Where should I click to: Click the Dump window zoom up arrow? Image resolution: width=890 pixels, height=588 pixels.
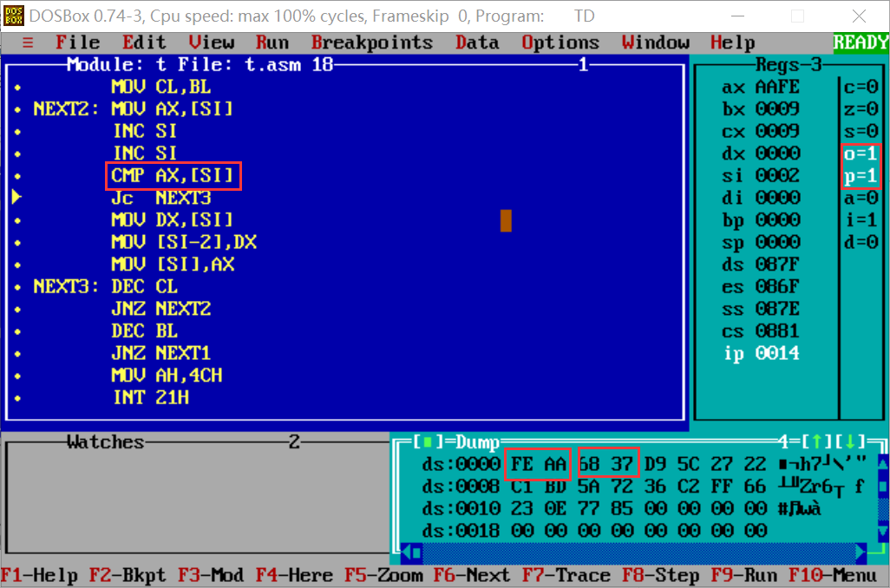pos(816,441)
